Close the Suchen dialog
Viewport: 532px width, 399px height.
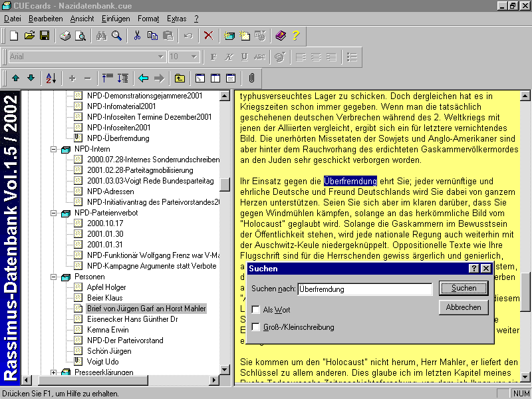tap(486, 269)
